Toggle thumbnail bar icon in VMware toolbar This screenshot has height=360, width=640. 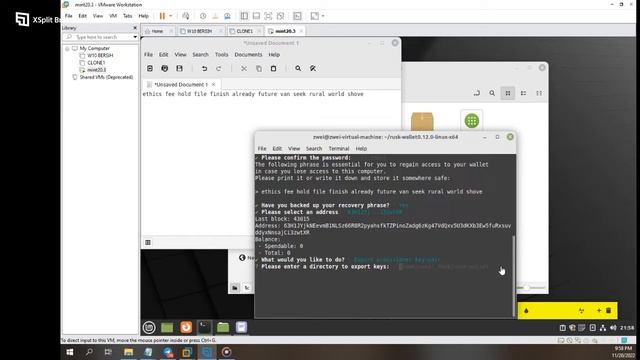coord(256,16)
